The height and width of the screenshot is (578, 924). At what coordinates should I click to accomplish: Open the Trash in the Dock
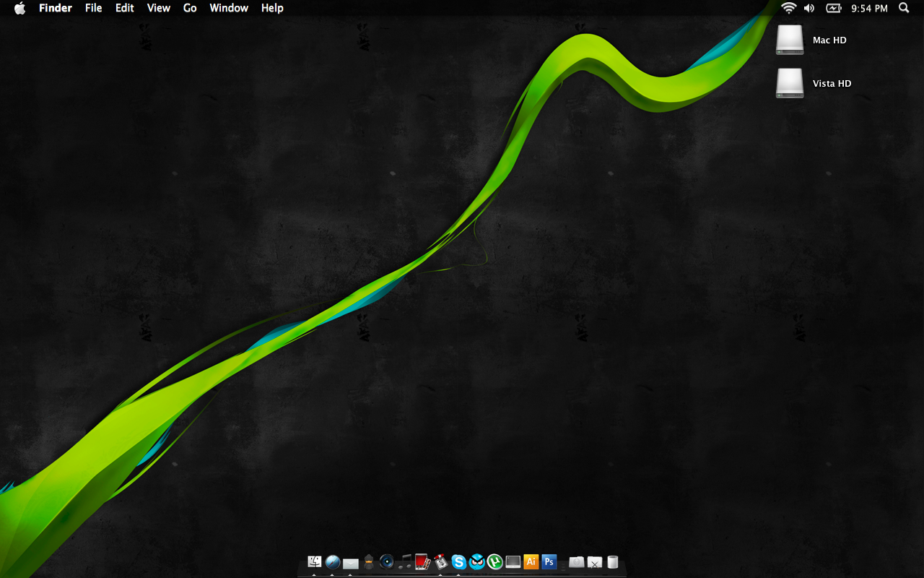613,561
